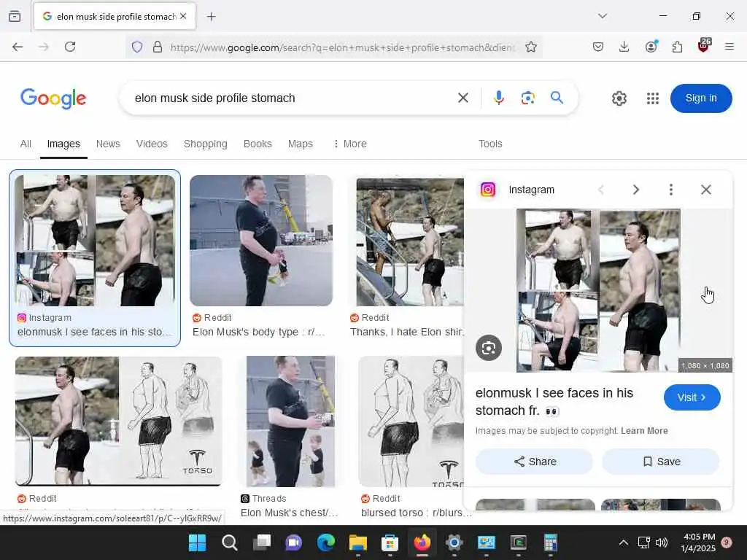Open the taskbar volume control
Image resolution: width=747 pixels, height=560 pixels.
tap(661, 542)
